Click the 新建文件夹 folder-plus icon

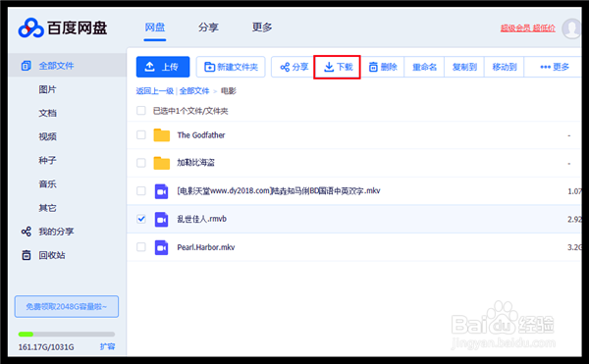[x=209, y=67]
